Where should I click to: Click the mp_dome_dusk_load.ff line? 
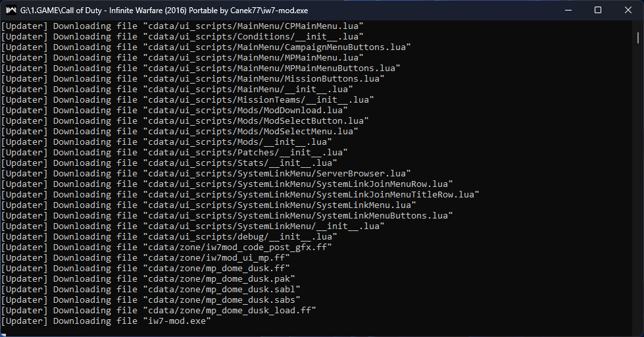tap(159, 311)
